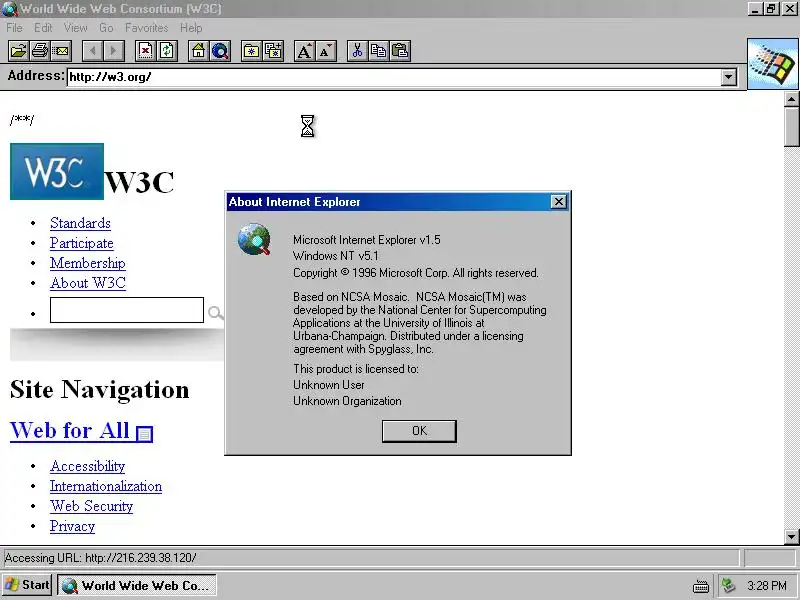Open the Participate link

(82, 243)
